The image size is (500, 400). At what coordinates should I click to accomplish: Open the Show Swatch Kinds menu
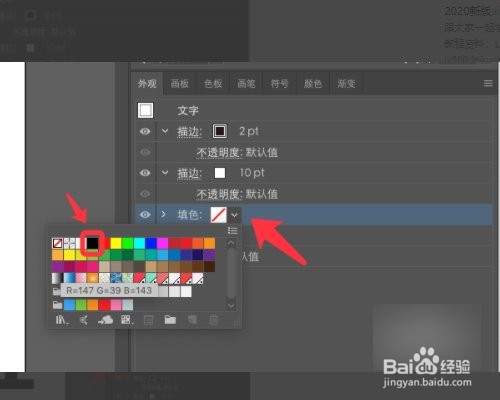pos(127,320)
